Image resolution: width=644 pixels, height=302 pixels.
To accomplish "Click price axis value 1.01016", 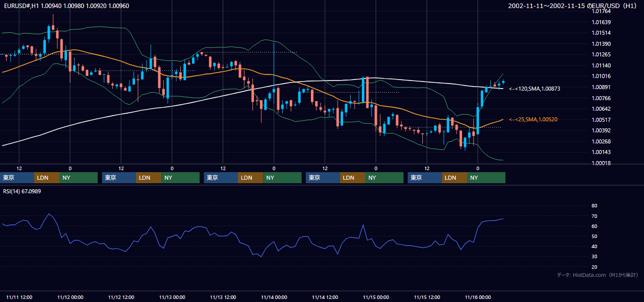I will pos(602,77).
